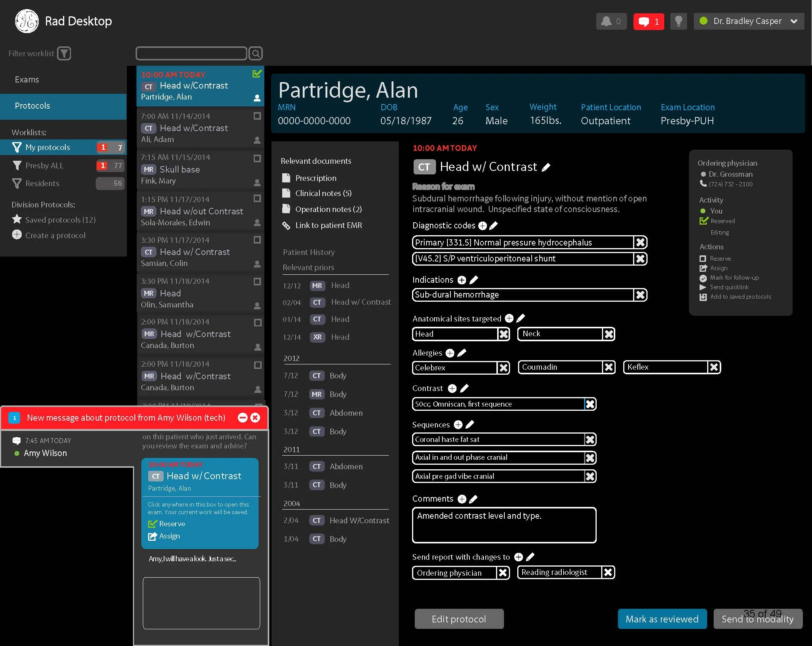Edit Comments with pencil icon
Image resolution: width=812 pixels, height=646 pixels.
(x=473, y=499)
